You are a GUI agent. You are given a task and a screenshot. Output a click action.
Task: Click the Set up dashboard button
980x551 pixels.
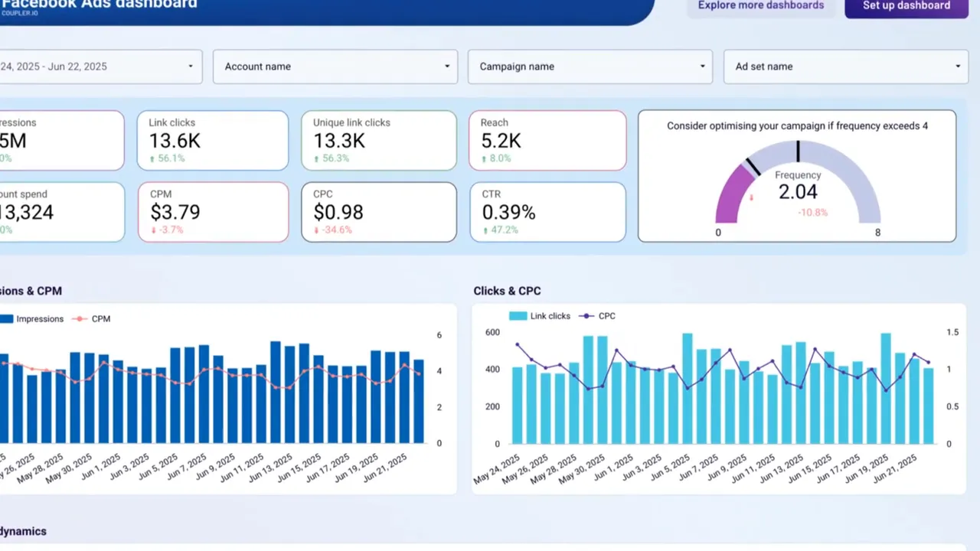[x=906, y=6]
